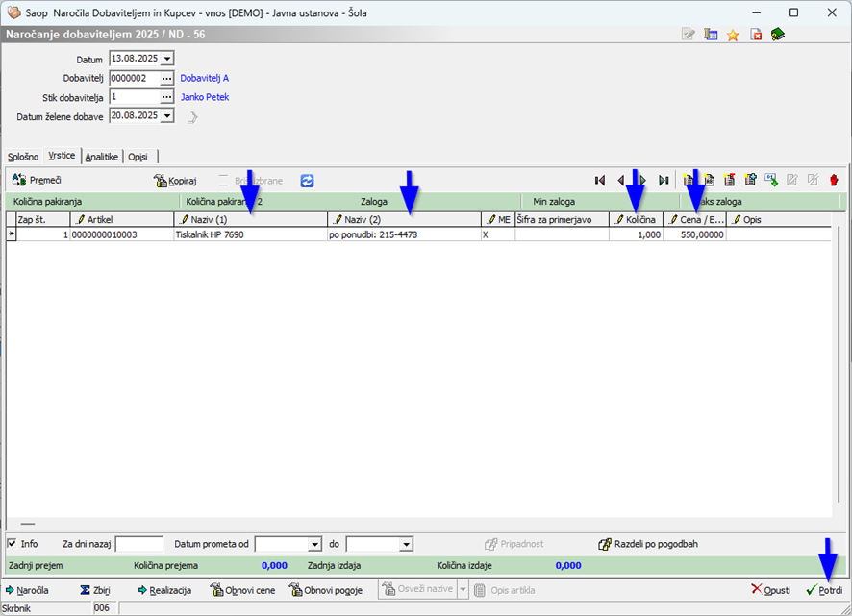852x616 pixels.
Task: Click the Za dni nazaj input field
Action: (x=139, y=544)
